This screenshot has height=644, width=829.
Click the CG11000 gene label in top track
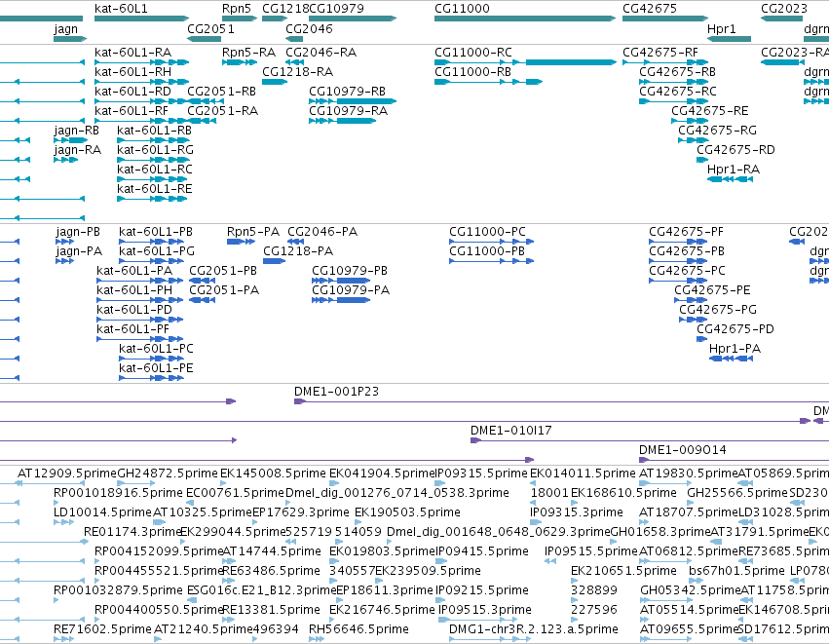click(462, 9)
